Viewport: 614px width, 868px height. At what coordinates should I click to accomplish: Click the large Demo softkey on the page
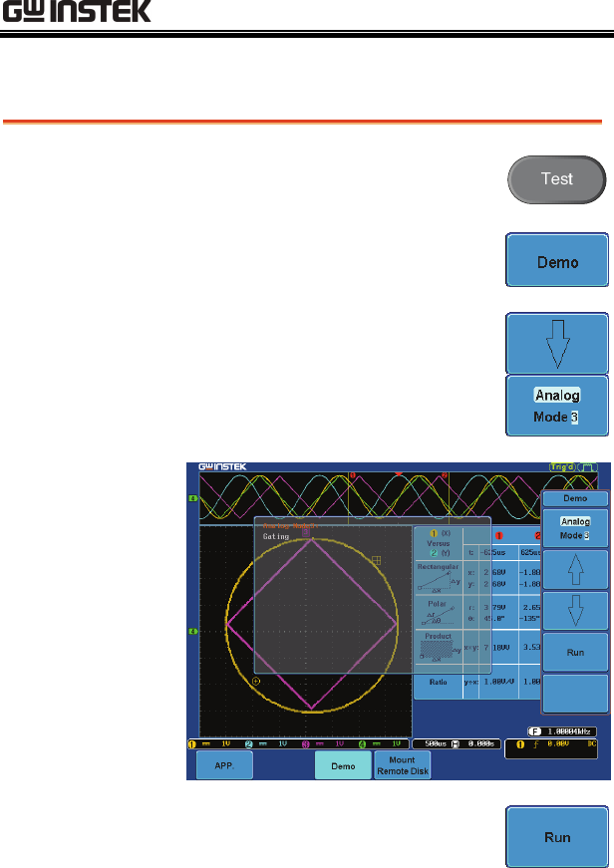coord(557,260)
